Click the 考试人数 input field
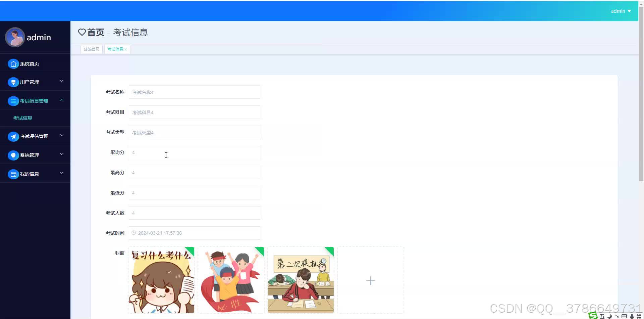Screen dimensions: 644x319 tap(195, 213)
